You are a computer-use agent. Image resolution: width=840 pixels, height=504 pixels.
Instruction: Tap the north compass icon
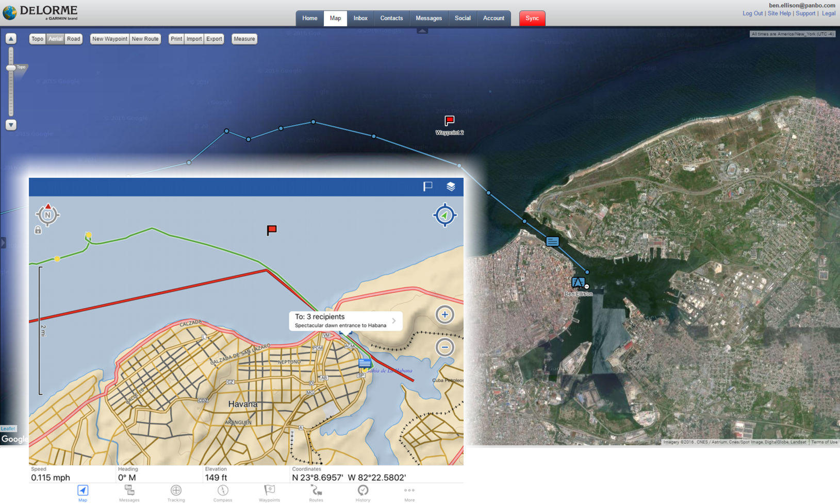click(47, 214)
